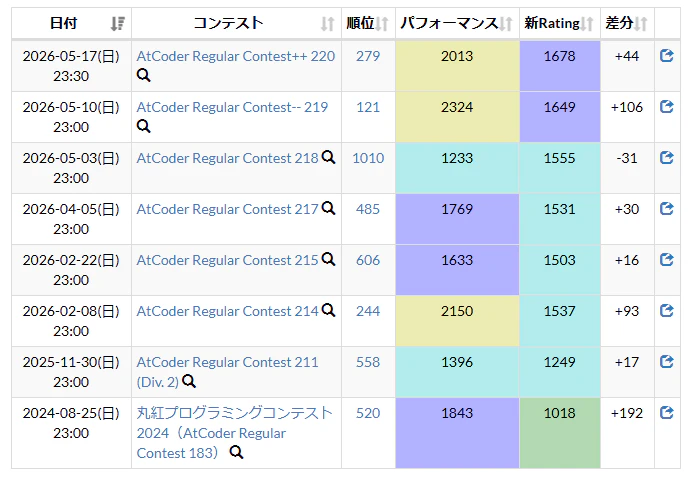The width and height of the screenshot is (691, 478).
Task: Sort by 新Rating column sort arrows
Action: [587, 23]
